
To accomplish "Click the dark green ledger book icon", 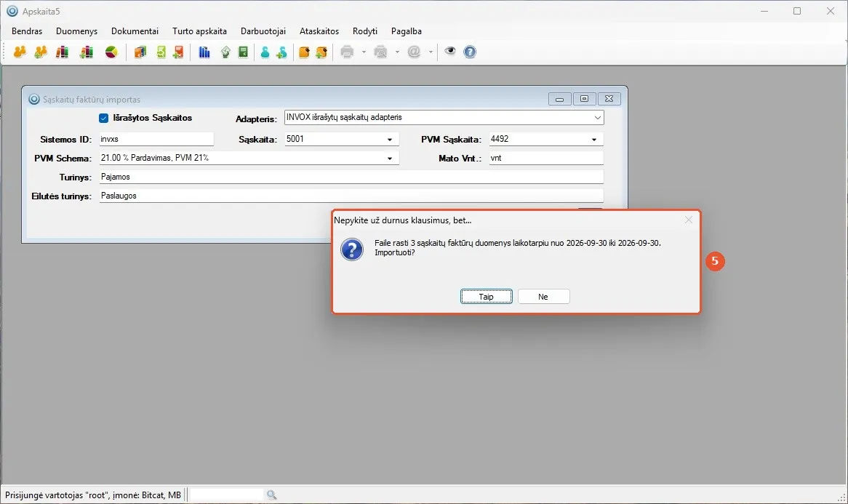I will 244,52.
